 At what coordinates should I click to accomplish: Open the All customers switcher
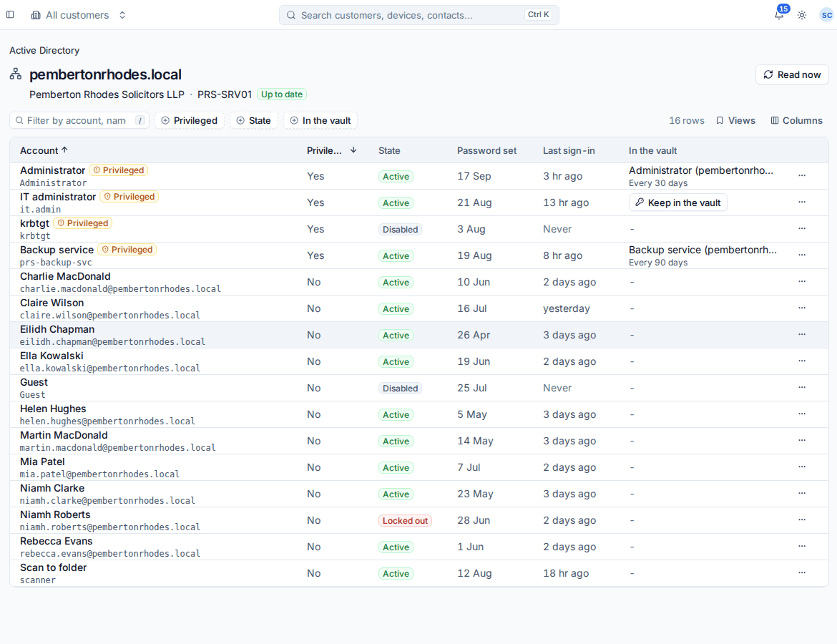[79, 15]
